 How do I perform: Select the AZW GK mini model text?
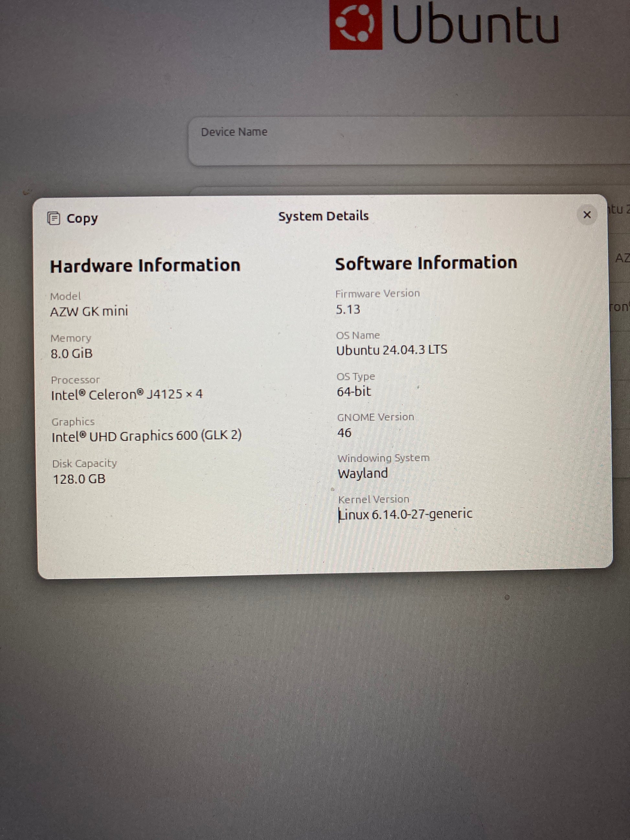[89, 311]
